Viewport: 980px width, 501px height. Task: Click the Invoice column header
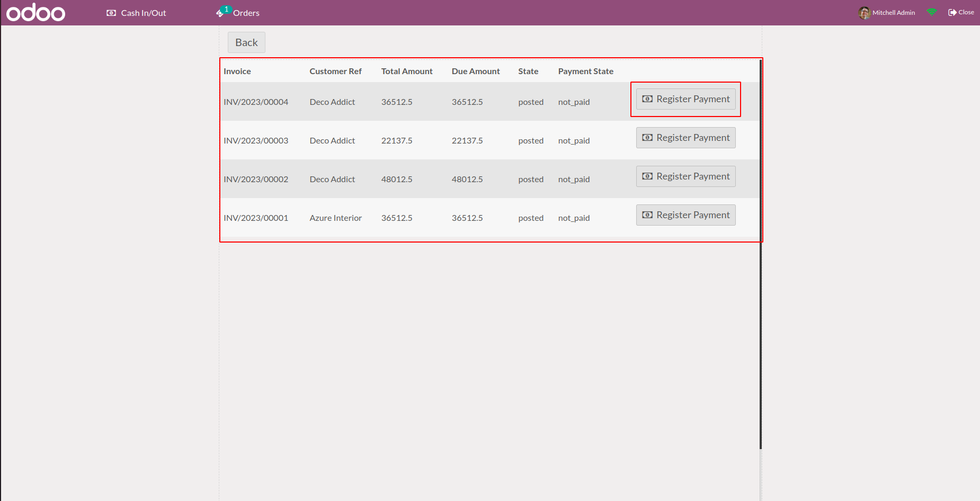pyautogui.click(x=237, y=71)
